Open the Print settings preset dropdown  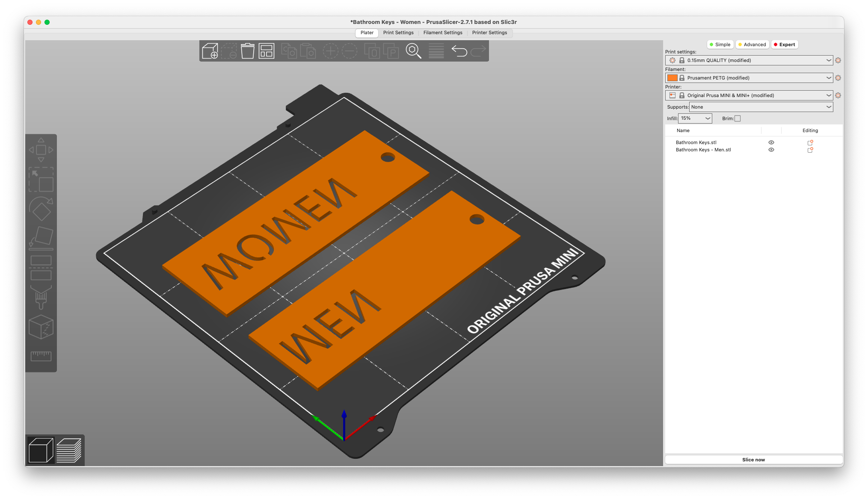(x=749, y=60)
